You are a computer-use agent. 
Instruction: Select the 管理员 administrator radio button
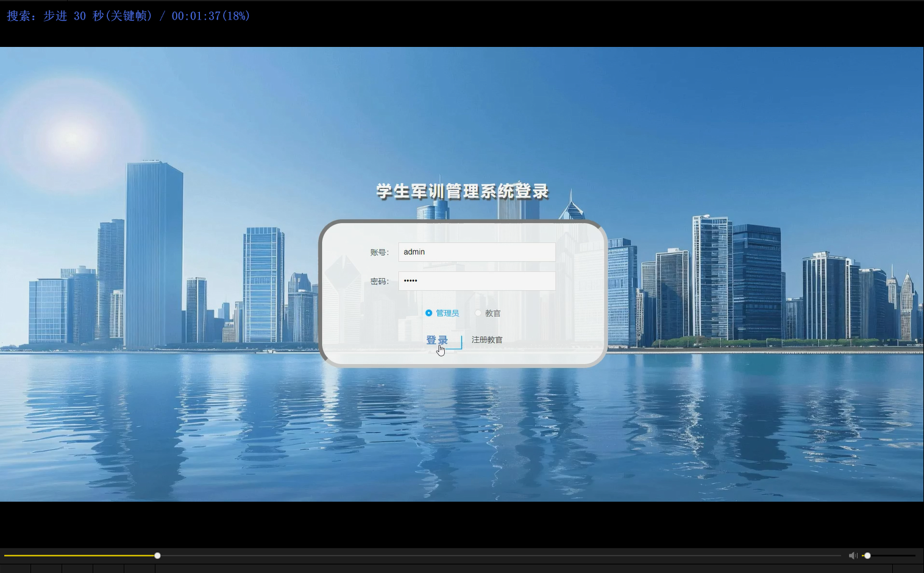pos(429,313)
